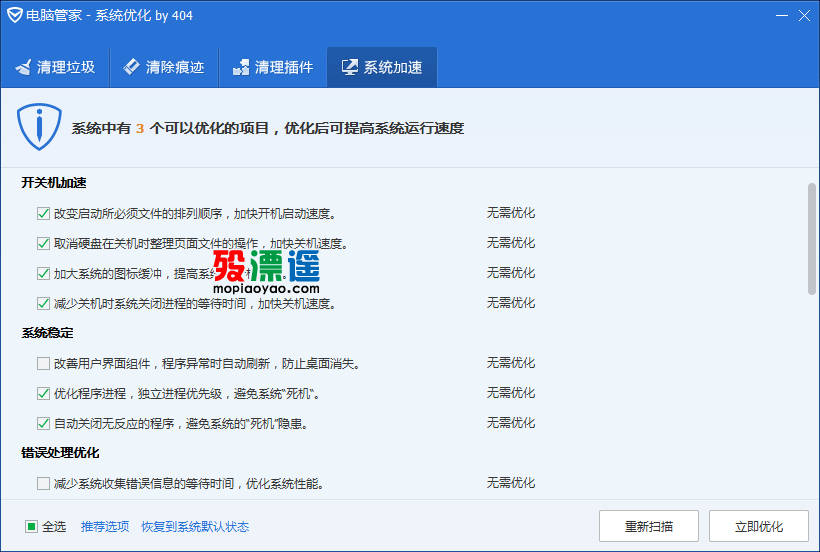Check 减少系统收集错误信息的等待时间 option
The image size is (820, 552).
click(43, 484)
